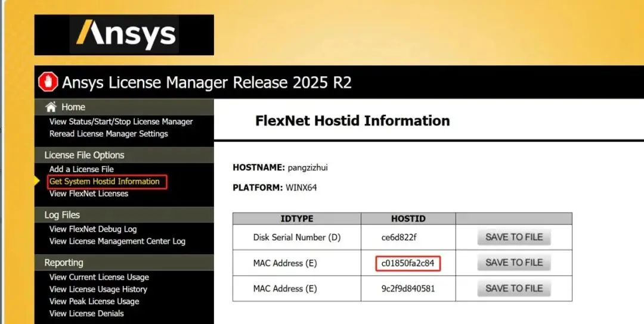Open View License Management Center Log
The image size is (644, 324).
pyautogui.click(x=117, y=241)
